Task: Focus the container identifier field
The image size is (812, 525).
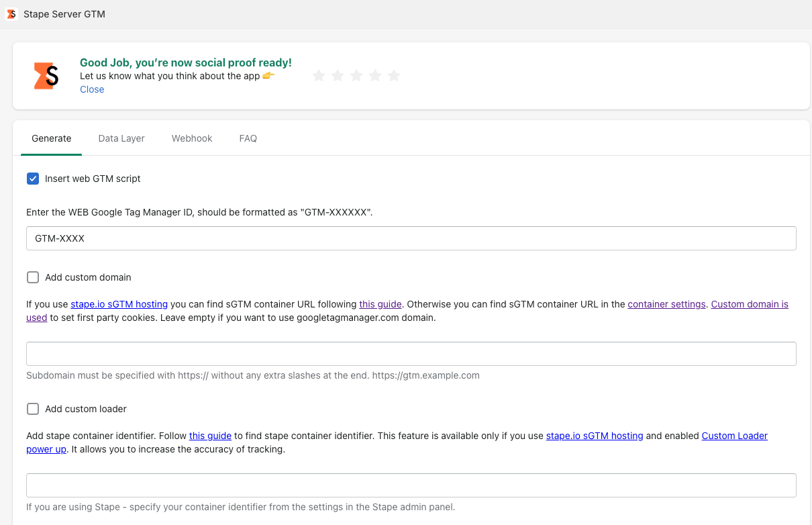Action: click(411, 485)
